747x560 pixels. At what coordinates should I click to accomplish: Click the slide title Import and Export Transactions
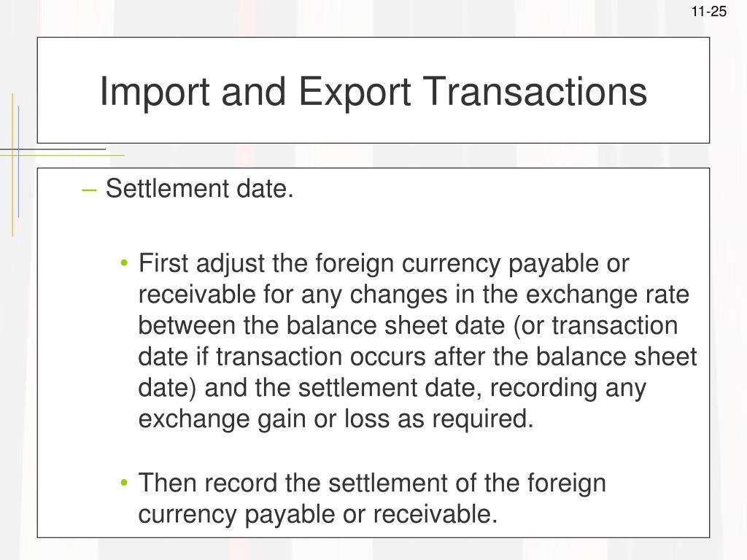click(373, 91)
